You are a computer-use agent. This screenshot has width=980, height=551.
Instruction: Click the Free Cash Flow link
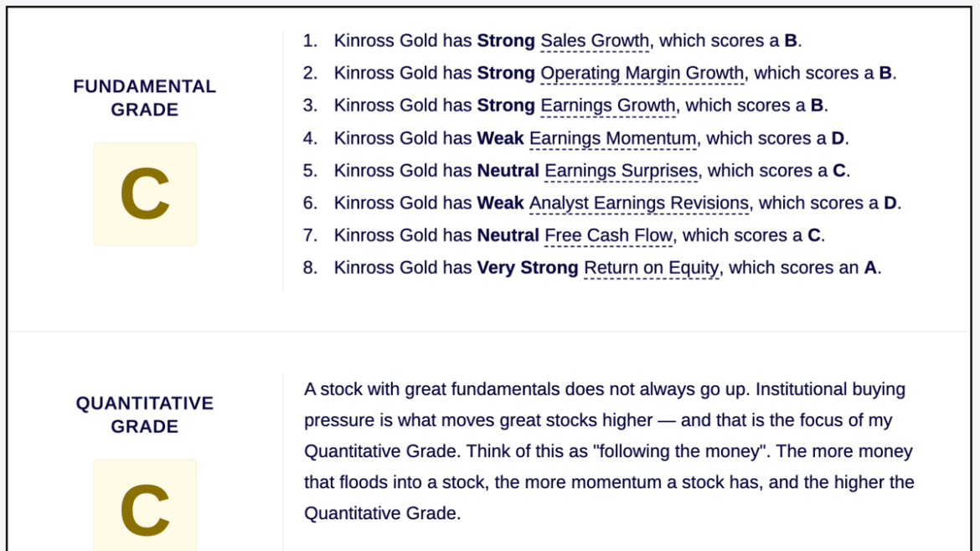coord(608,235)
